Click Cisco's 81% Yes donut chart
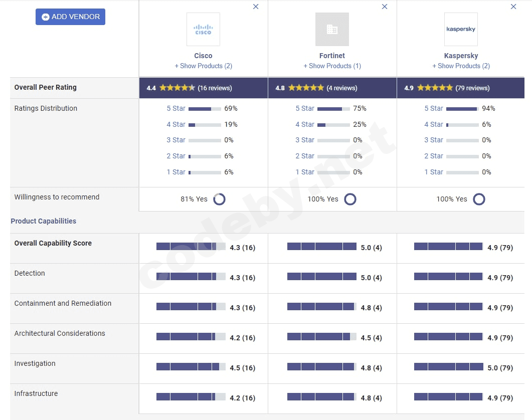 point(219,199)
